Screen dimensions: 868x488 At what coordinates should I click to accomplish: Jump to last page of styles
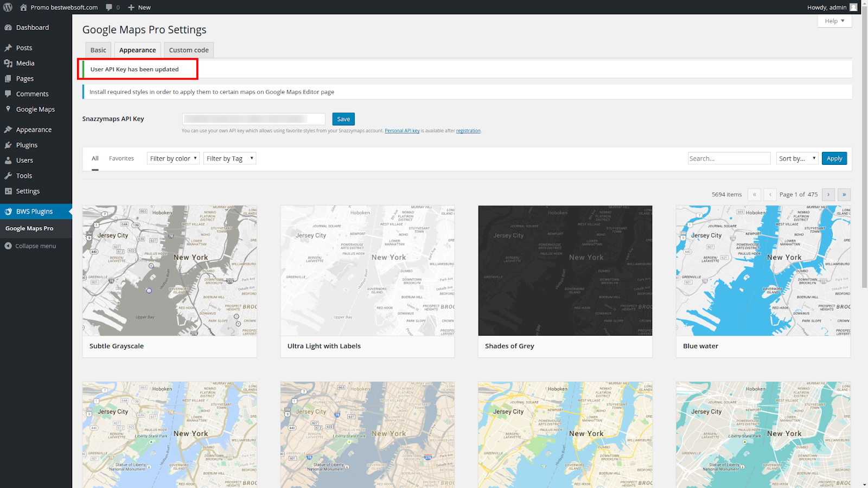pyautogui.click(x=844, y=195)
